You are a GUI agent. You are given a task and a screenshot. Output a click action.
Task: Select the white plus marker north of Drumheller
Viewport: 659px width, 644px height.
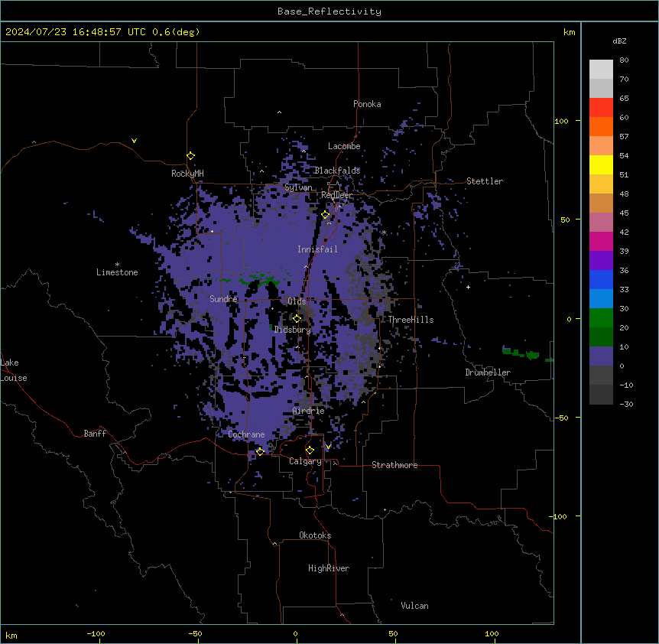[468, 287]
